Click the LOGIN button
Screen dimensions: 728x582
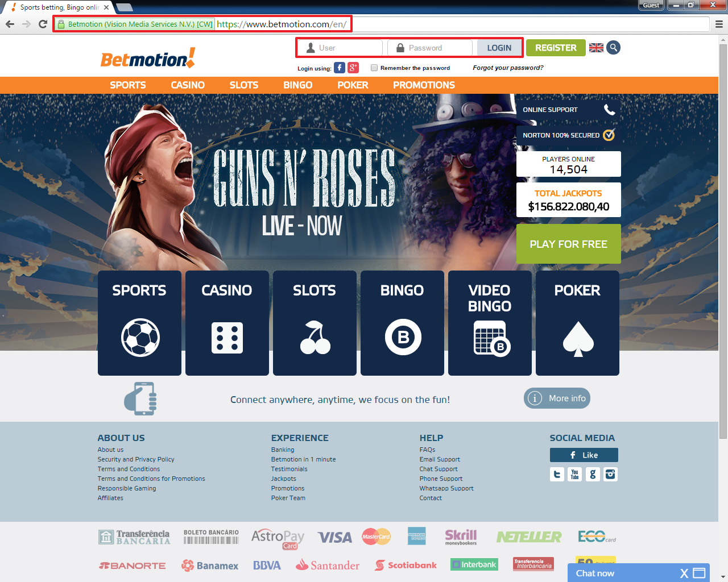click(499, 48)
